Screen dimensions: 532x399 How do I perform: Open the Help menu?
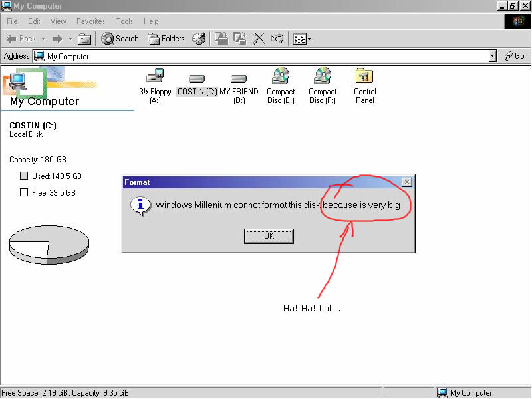click(151, 21)
